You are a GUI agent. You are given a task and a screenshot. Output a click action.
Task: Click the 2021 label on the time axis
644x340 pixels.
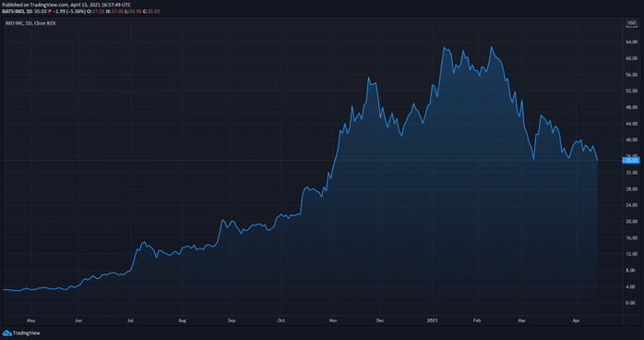(x=432, y=321)
